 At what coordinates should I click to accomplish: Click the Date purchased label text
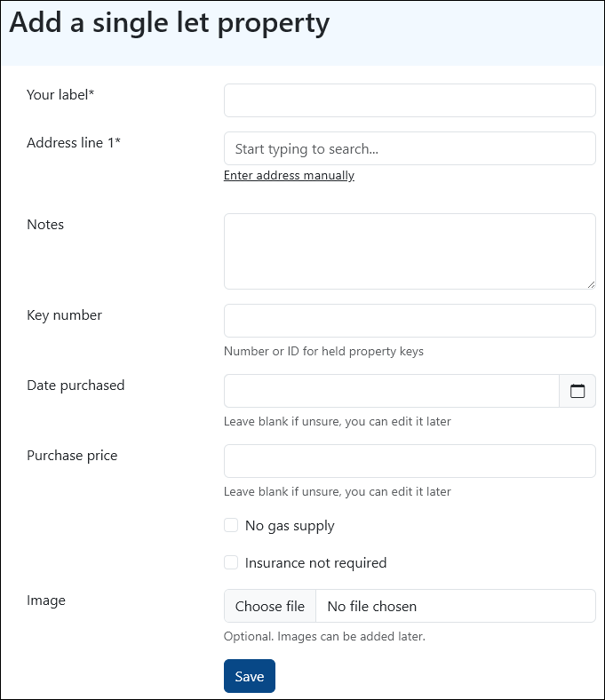[x=76, y=386]
